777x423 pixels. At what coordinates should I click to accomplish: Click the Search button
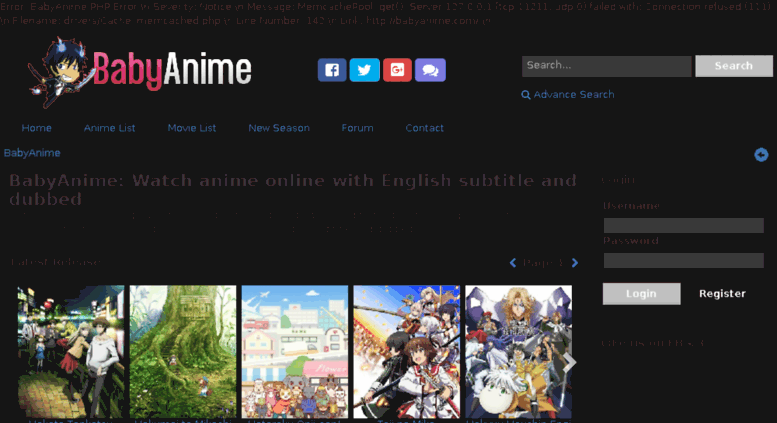(734, 66)
